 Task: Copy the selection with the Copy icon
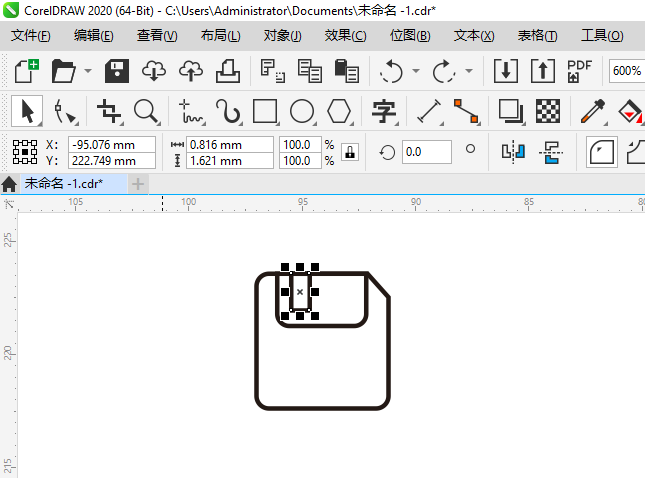(x=310, y=71)
